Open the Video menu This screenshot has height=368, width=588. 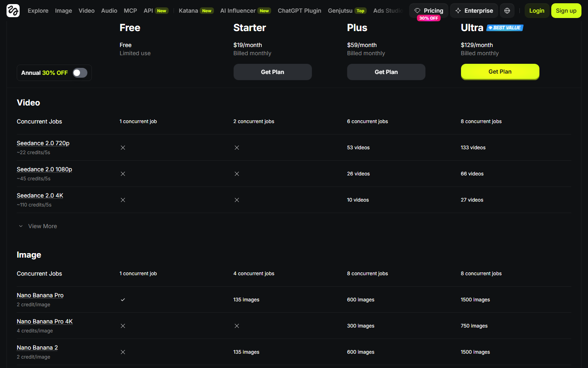coord(87,11)
